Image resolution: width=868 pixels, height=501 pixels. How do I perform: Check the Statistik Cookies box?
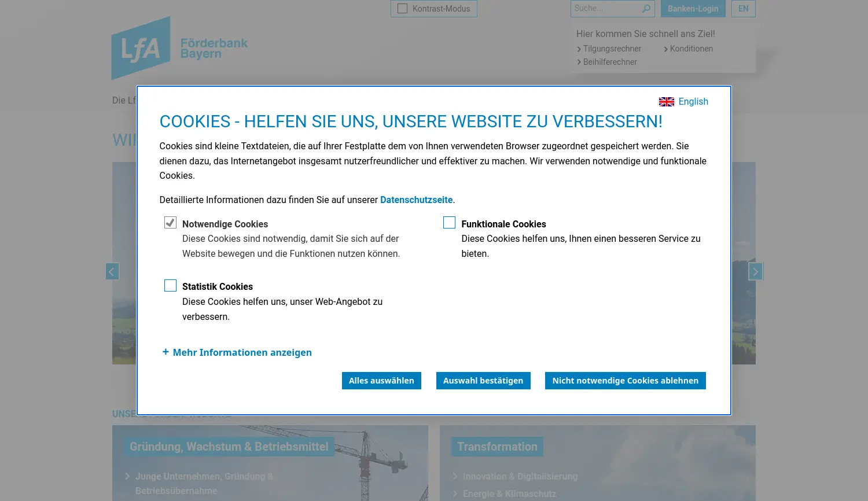(170, 286)
